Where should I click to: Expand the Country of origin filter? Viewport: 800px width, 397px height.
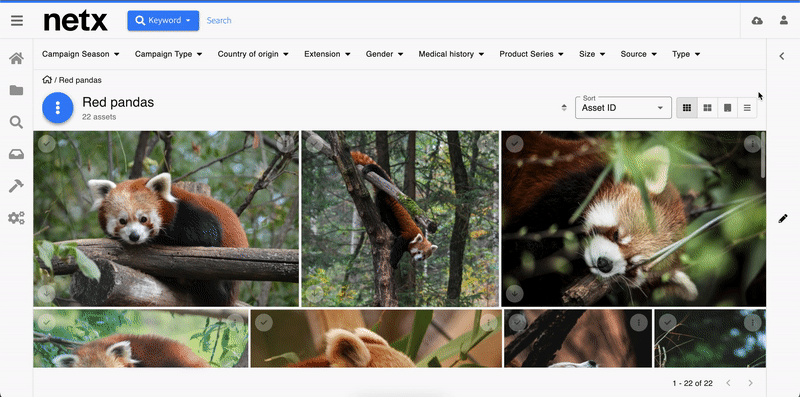pyautogui.click(x=253, y=54)
